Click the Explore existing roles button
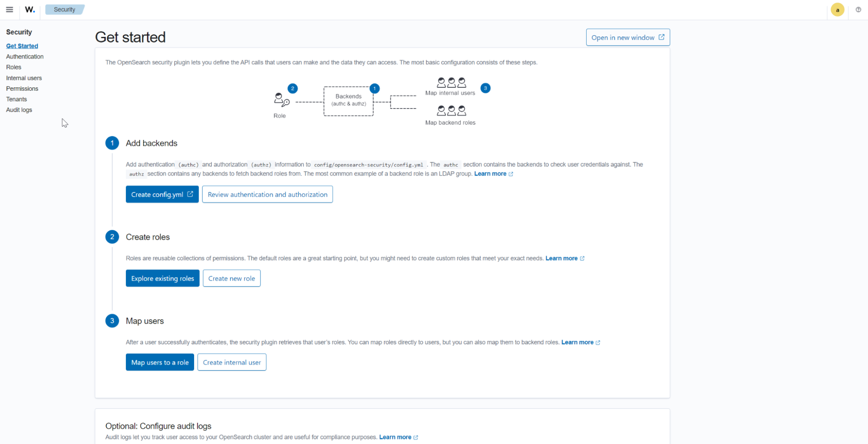This screenshot has height=444, width=868. click(162, 278)
